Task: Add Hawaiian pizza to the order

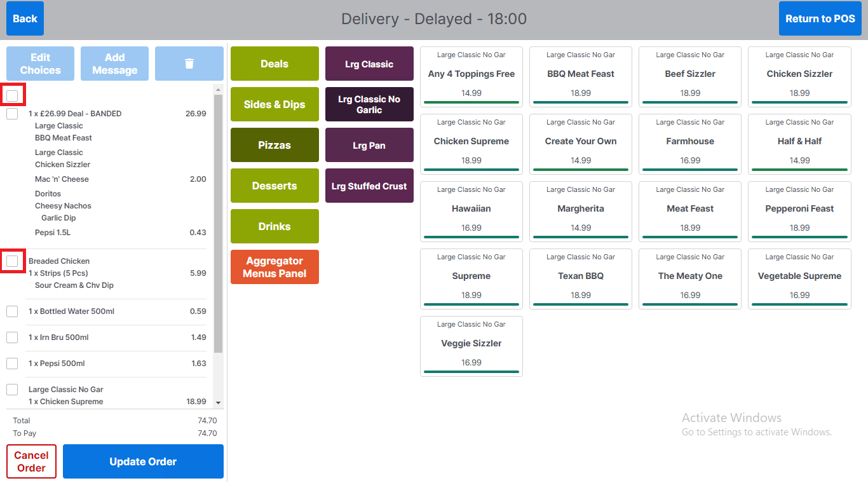Action: click(471, 212)
